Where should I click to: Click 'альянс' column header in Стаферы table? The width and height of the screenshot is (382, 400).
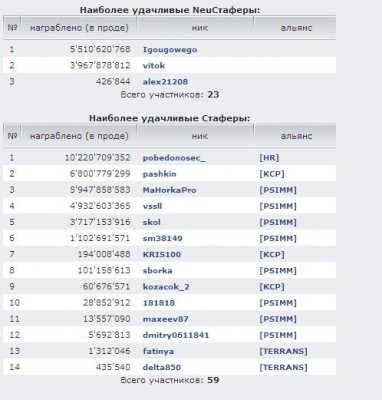pyautogui.click(x=296, y=136)
